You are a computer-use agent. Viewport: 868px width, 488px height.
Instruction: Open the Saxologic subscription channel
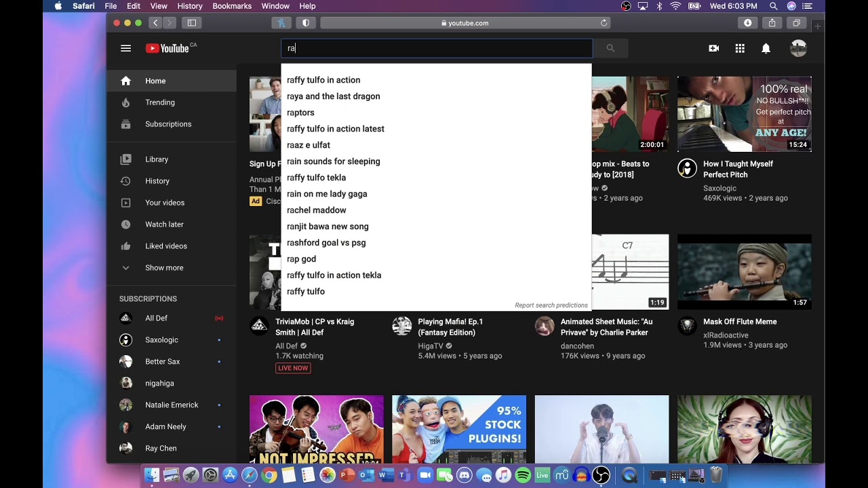(x=172, y=340)
